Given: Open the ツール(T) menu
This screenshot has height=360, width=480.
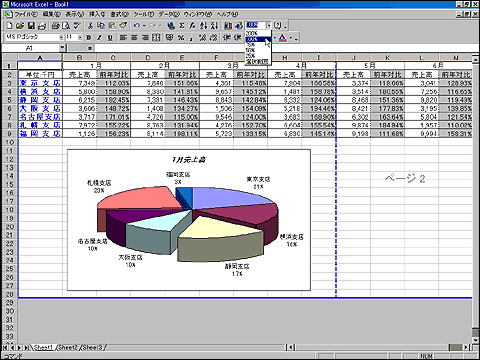Looking at the screenshot, I should 144,14.
